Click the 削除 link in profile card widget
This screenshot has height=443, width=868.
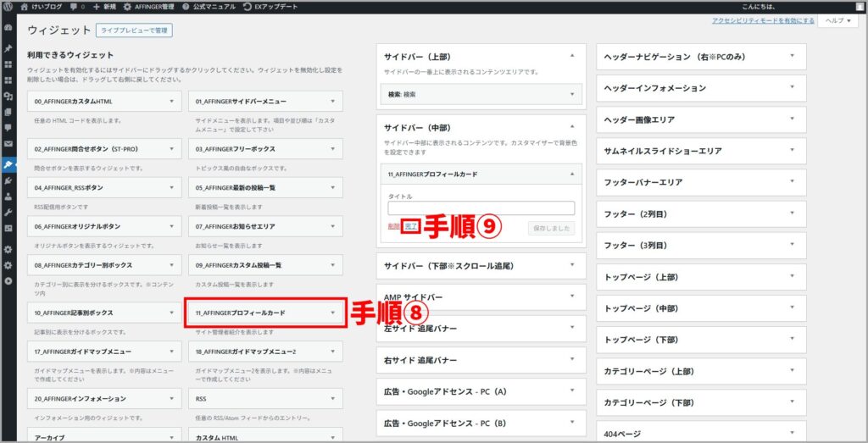coord(393,227)
